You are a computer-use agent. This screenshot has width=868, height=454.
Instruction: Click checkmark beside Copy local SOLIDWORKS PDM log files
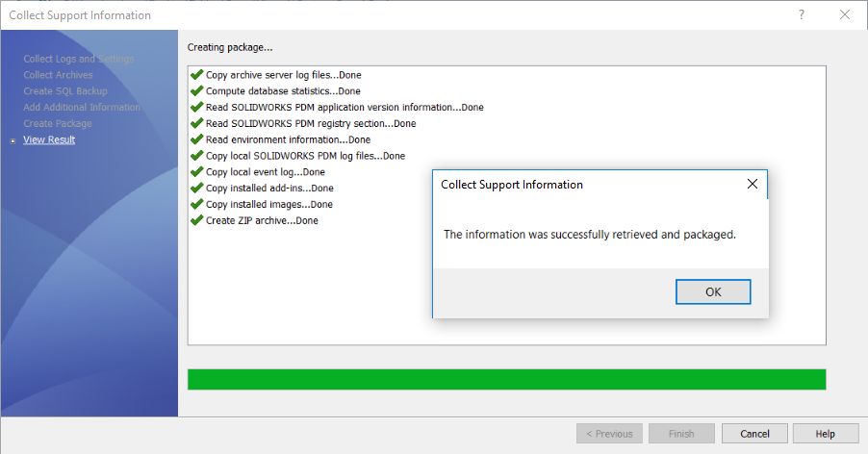[196, 156]
